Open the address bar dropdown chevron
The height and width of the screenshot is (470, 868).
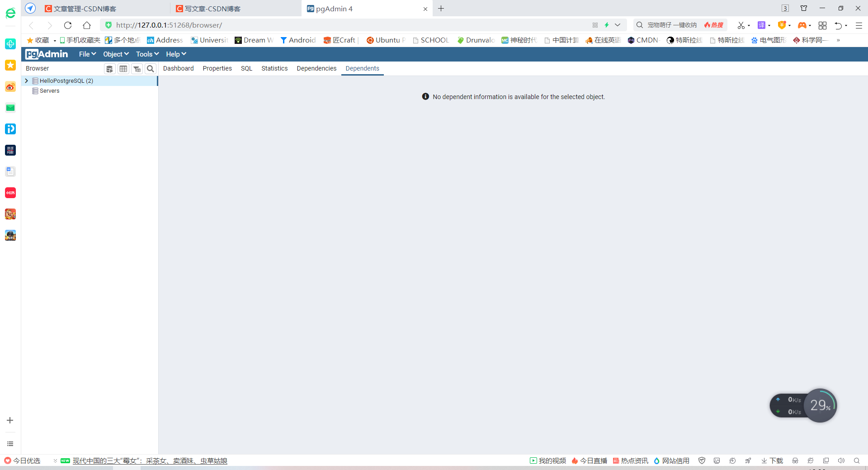click(x=618, y=25)
